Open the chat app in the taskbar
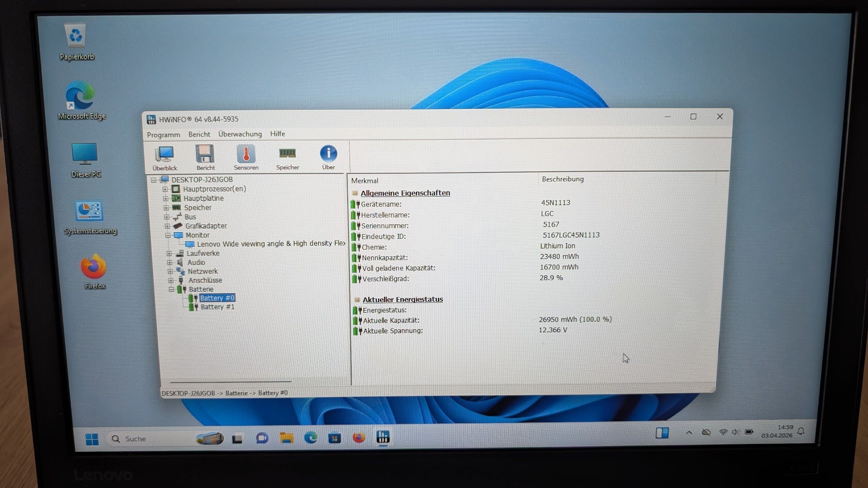Screen dimensions: 868x488 point(262,438)
